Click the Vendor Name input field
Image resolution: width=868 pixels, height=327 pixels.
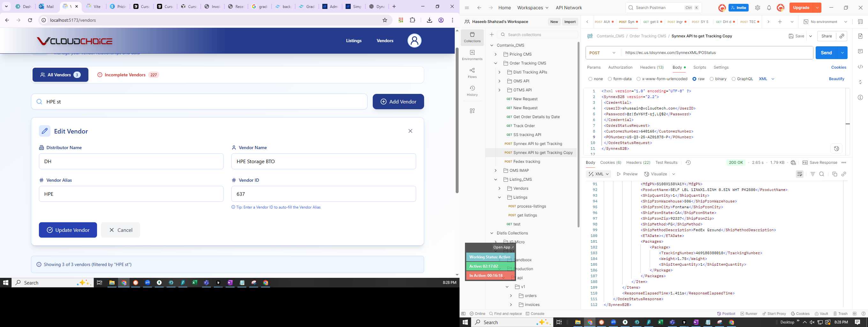coord(324,162)
